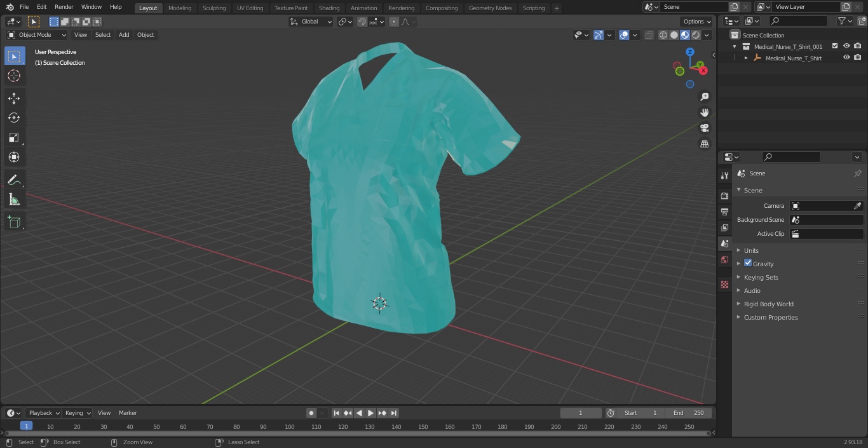Hide Medical_Nurse_T_Shirt object with eye icon
868x448 pixels.
coord(846,58)
